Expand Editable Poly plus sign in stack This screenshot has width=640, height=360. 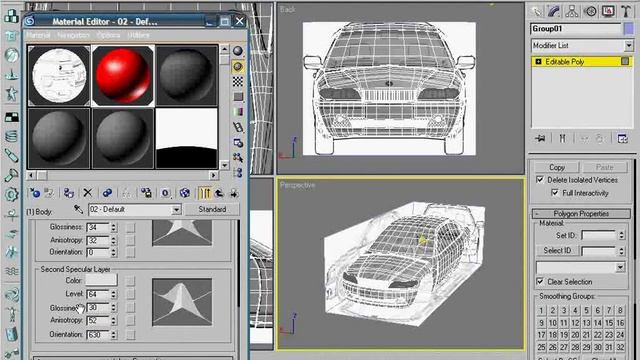[x=538, y=62]
